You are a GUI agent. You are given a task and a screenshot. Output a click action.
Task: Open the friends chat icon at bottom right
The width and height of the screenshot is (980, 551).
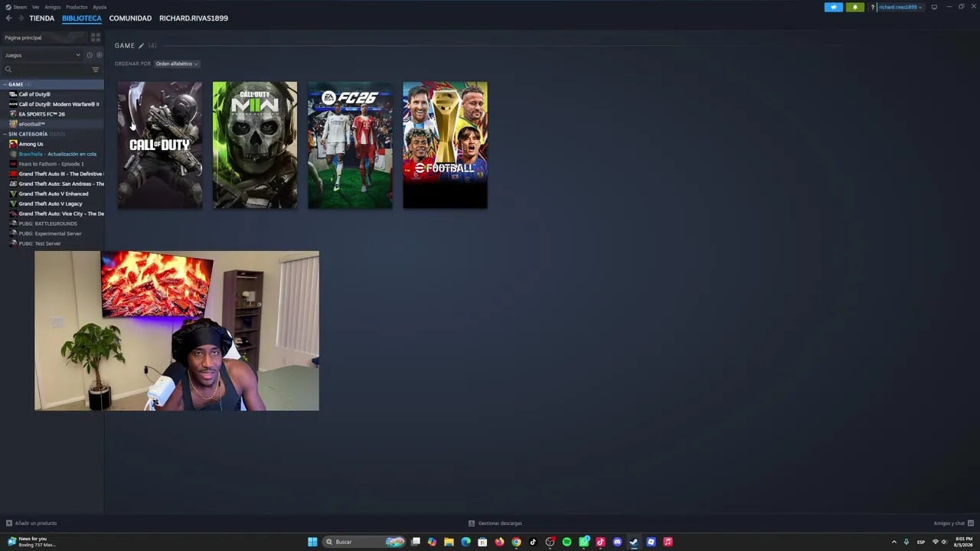pos(971,523)
